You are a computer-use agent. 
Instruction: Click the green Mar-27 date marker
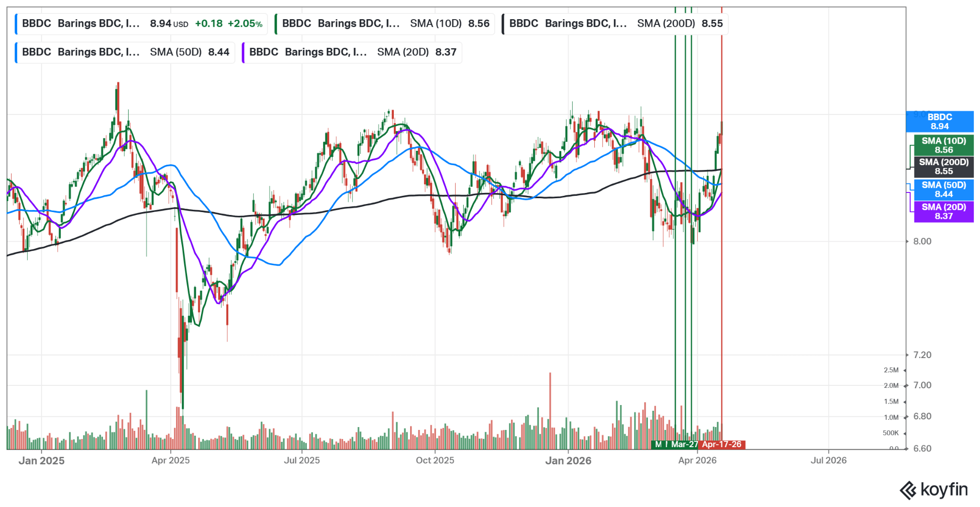click(x=684, y=445)
